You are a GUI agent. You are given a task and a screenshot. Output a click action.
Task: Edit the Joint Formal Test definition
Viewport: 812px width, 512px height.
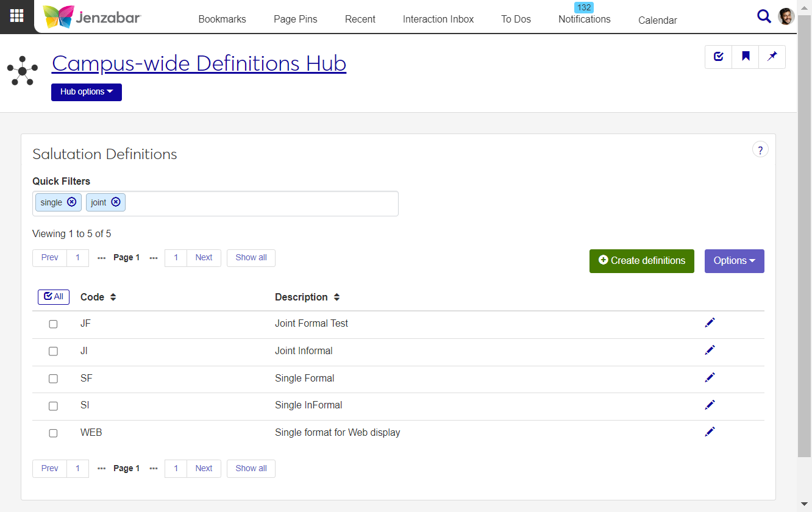710,322
